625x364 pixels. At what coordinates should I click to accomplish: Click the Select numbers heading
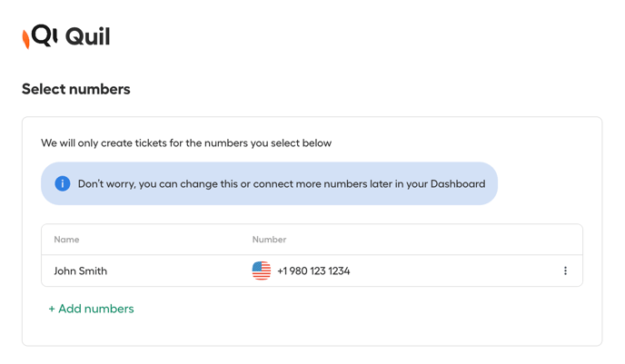click(76, 89)
